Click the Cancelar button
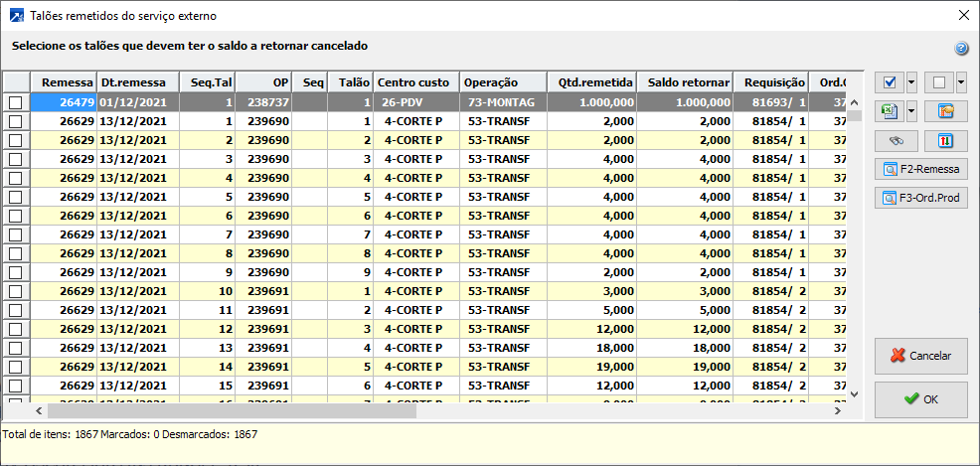The height and width of the screenshot is (466, 980). pyautogui.click(x=920, y=356)
